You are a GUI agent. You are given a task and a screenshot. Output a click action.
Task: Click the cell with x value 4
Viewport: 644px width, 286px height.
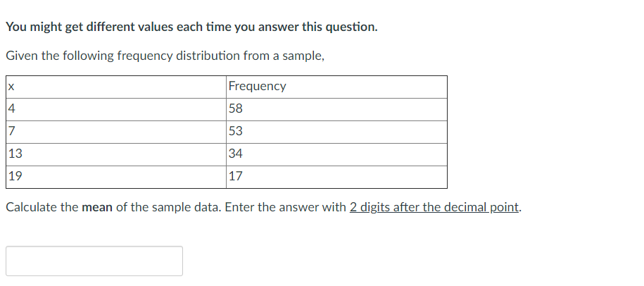116,110
